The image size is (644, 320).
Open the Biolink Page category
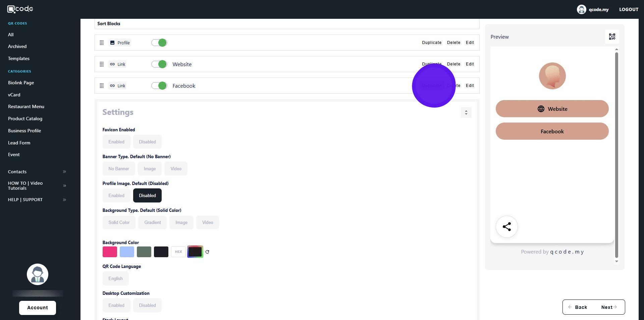pyautogui.click(x=21, y=83)
